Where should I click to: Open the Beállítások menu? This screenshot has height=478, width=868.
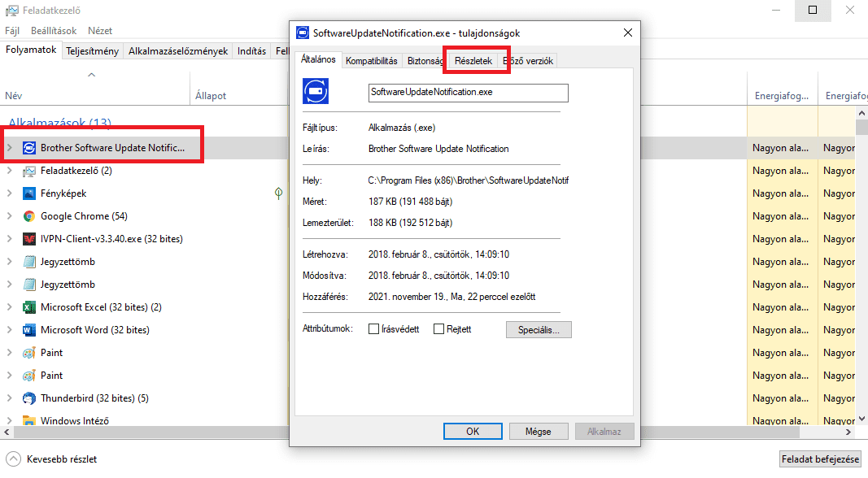(x=54, y=31)
